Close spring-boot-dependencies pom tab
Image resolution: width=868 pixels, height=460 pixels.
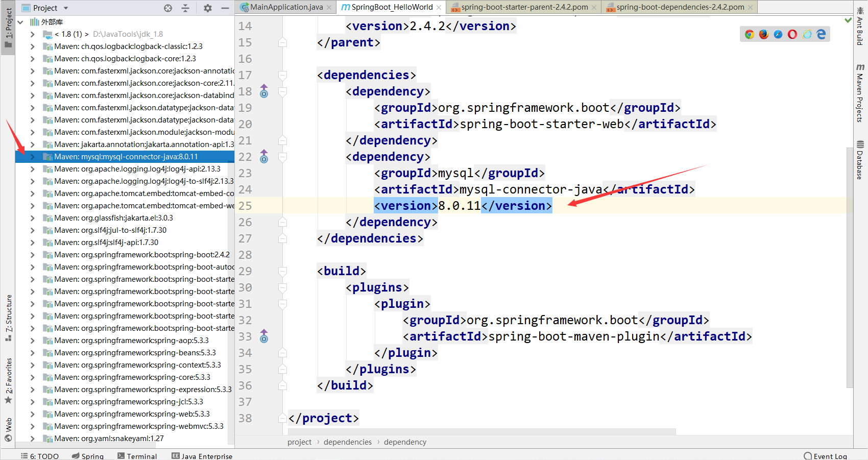[x=750, y=7]
